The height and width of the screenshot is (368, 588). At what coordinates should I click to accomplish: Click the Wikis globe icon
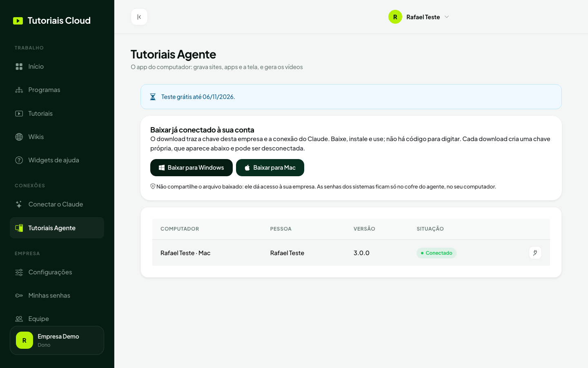pyautogui.click(x=19, y=137)
